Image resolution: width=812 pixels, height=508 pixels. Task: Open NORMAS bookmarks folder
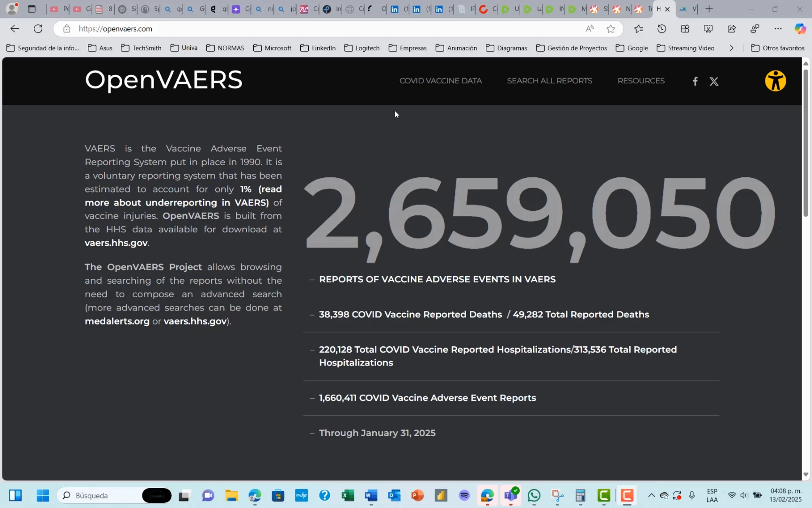[x=225, y=48]
